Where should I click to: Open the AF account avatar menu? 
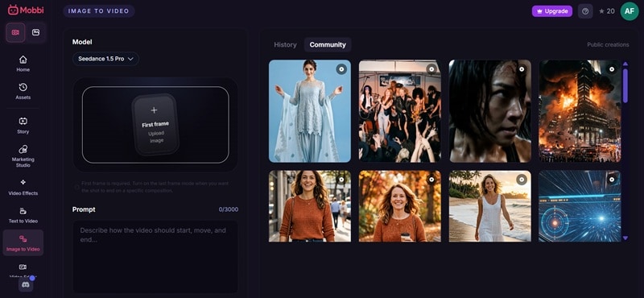(630, 11)
